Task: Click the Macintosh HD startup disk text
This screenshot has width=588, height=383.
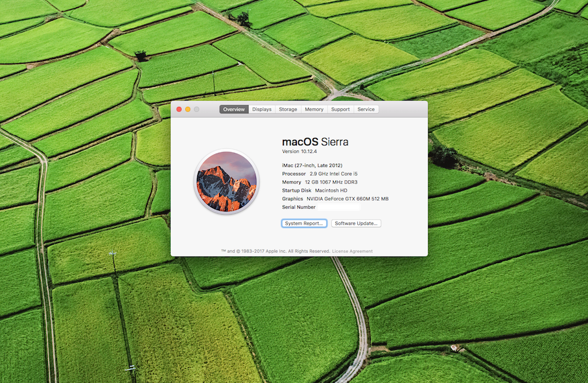Action: (331, 191)
